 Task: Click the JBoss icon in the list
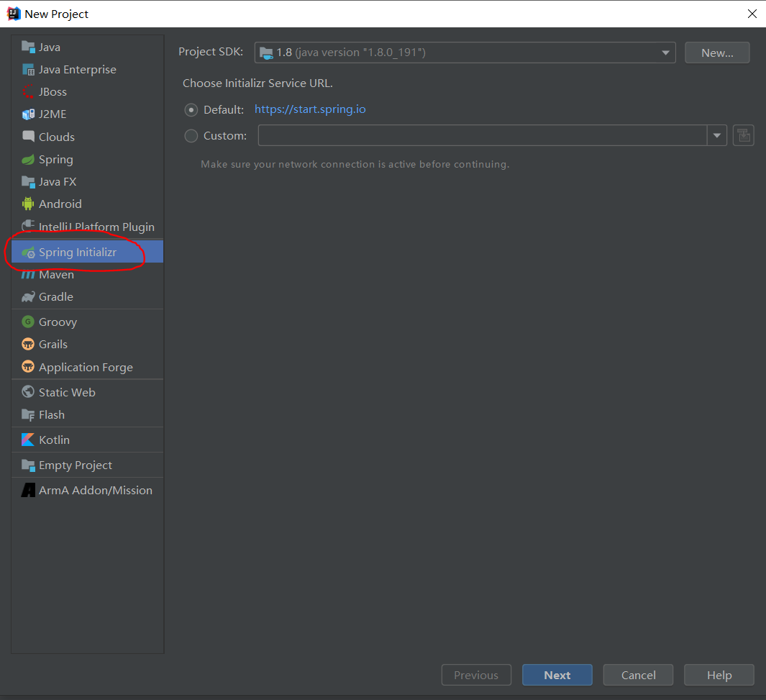(x=28, y=91)
